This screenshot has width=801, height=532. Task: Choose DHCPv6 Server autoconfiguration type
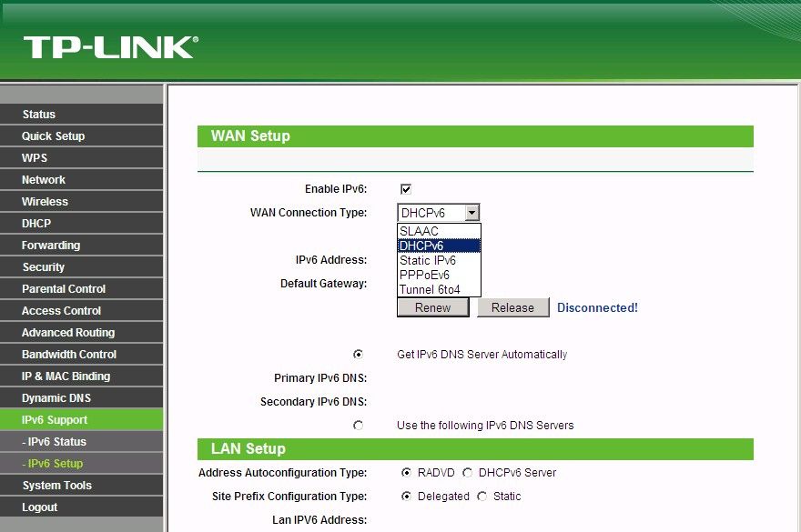point(467,473)
